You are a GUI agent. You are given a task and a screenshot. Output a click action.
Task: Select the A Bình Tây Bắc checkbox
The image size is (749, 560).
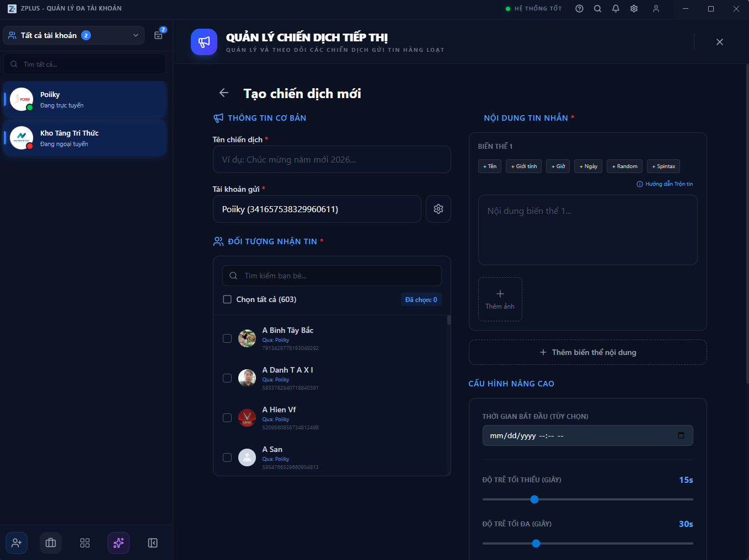(x=227, y=338)
